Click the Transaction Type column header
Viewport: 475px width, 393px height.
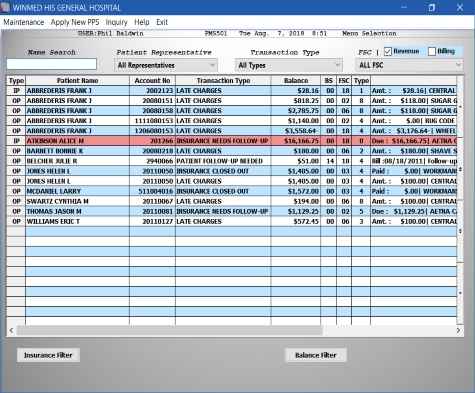(x=223, y=81)
